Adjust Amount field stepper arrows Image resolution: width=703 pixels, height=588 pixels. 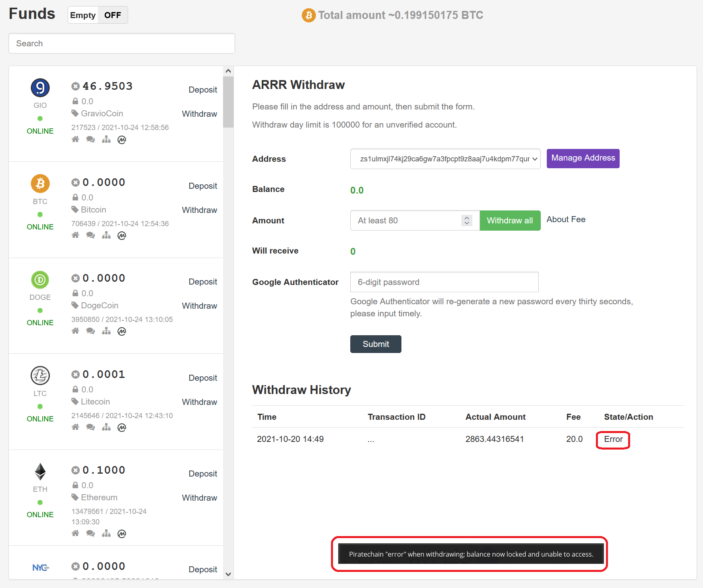coord(467,220)
